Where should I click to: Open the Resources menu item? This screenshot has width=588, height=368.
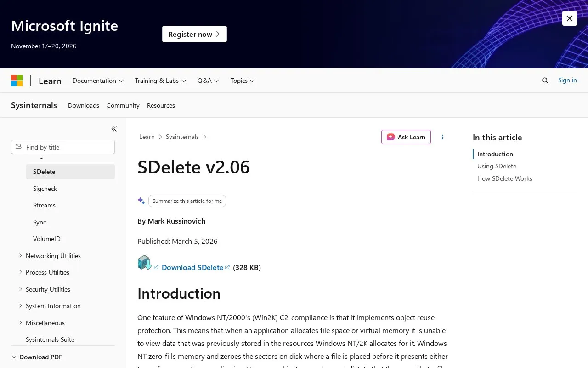(161, 105)
